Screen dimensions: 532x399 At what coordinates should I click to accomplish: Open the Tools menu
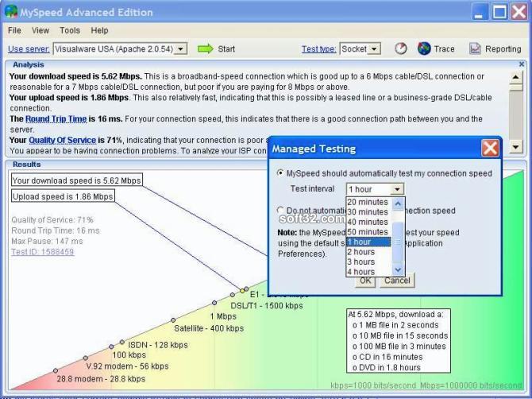coord(70,30)
